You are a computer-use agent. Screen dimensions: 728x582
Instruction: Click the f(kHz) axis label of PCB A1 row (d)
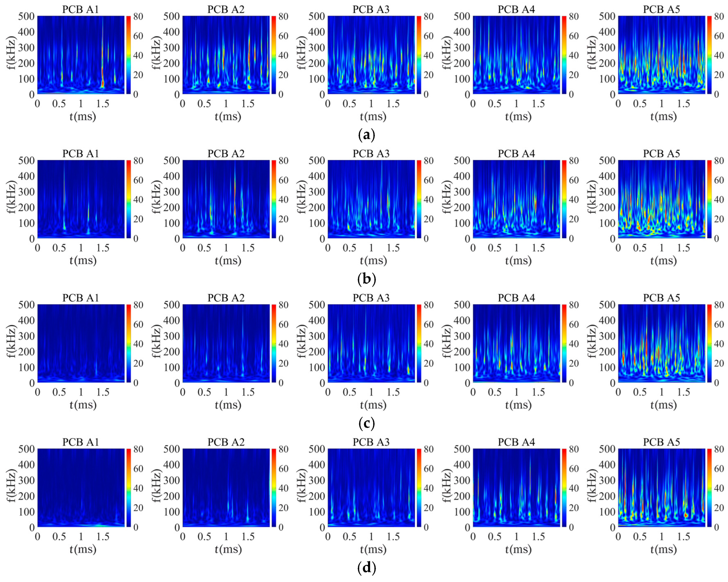tap(11, 486)
